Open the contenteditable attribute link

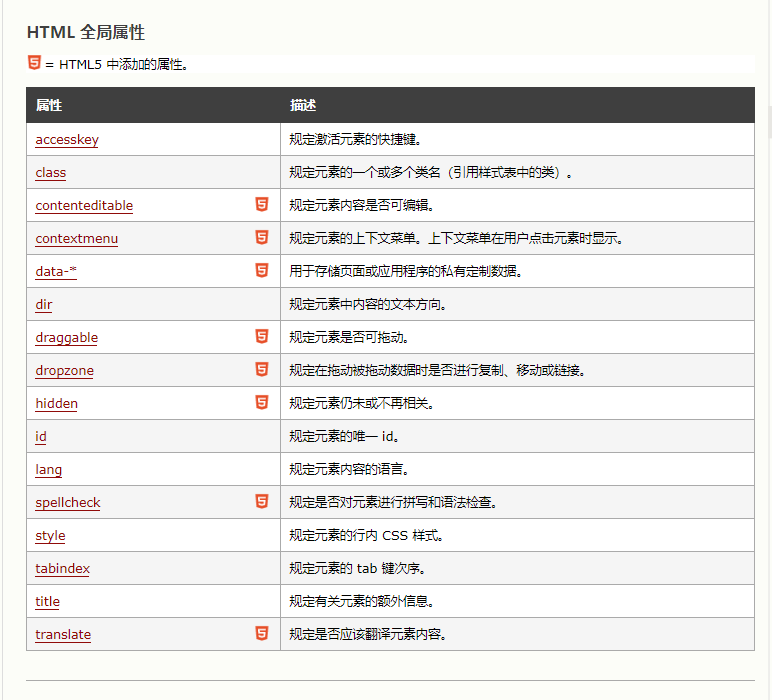click(x=84, y=206)
